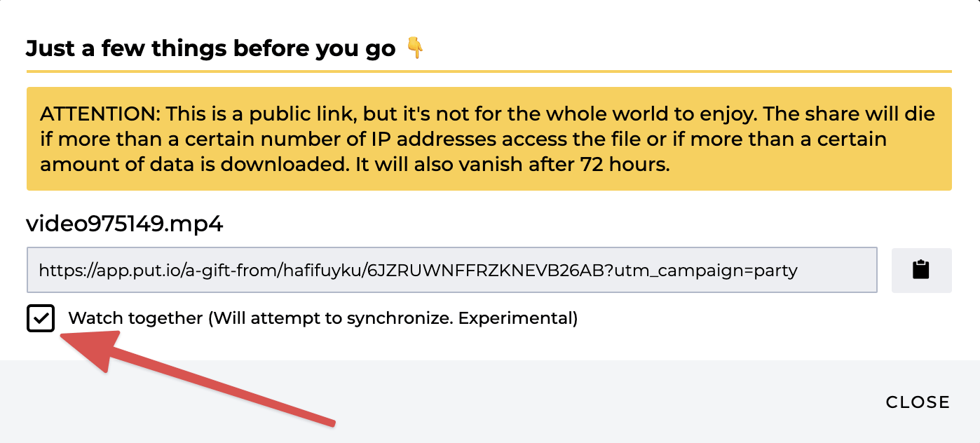This screenshot has width=980, height=443.
Task: Toggle sync via 'Watch together' label text
Action: point(135,318)
